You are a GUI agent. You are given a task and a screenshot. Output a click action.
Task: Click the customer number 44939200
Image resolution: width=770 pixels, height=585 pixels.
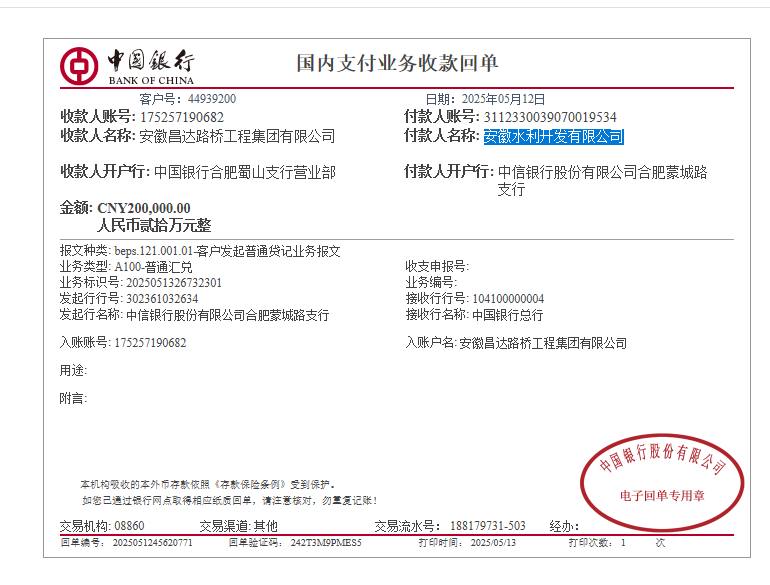click(212, 99)
